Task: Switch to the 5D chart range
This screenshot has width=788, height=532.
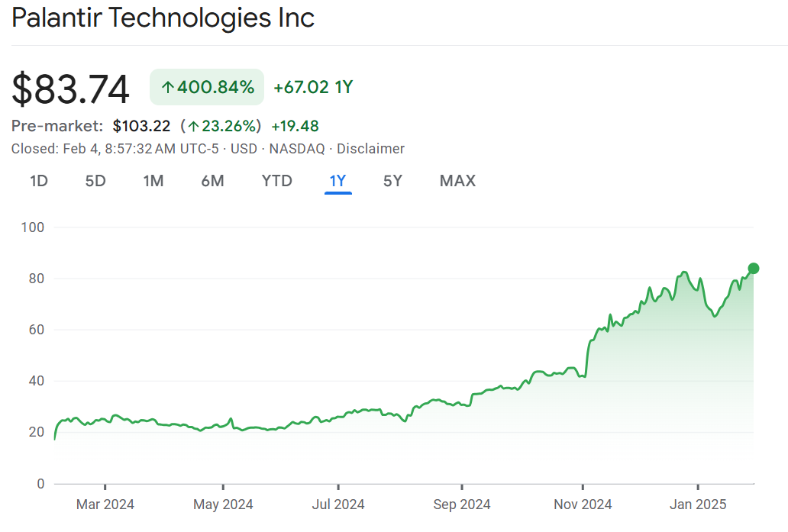Action: pyautogui.click(x=95, y=181)
